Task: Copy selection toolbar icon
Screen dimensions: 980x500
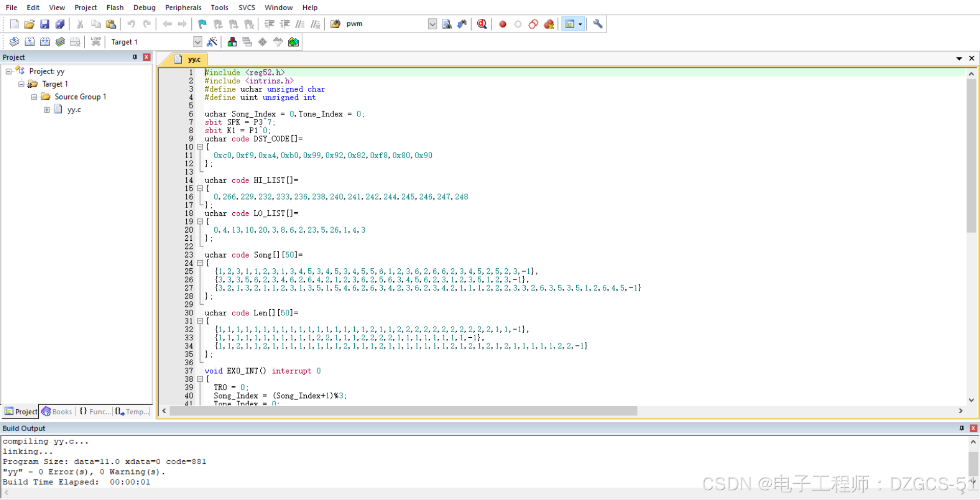Action: point(95,24)
